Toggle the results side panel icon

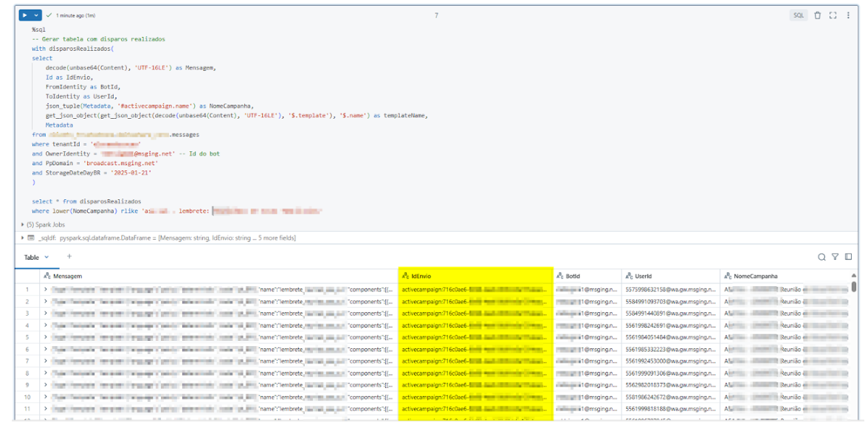(x=848, y=257)
